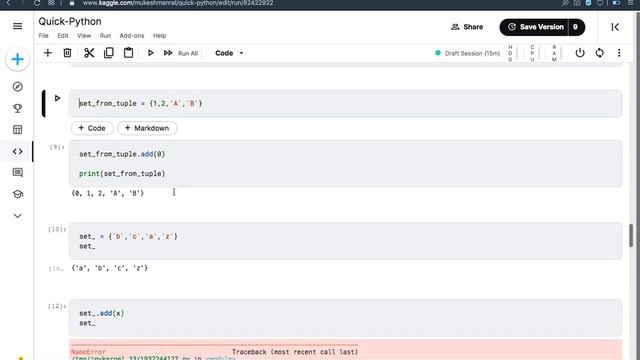Open the hamburger navigation menu
This screenshot has height=360, width=640.
18,26
